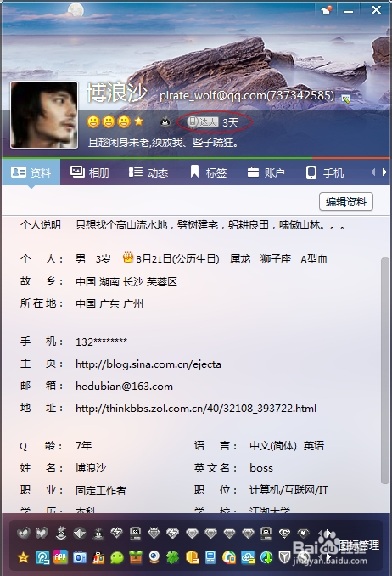Click the hometown 中国 湖南 长沙 芙蓉区
The height and width of the screenshot is (576, 392).
click(x=126, y=282)
